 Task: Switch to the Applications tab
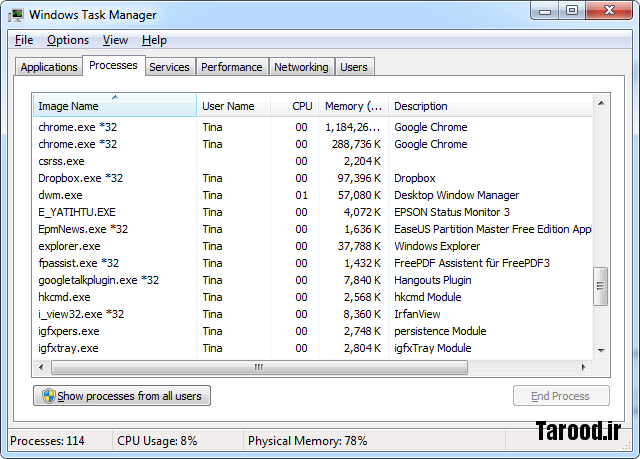pyautogui.click(x=49, y=67)
